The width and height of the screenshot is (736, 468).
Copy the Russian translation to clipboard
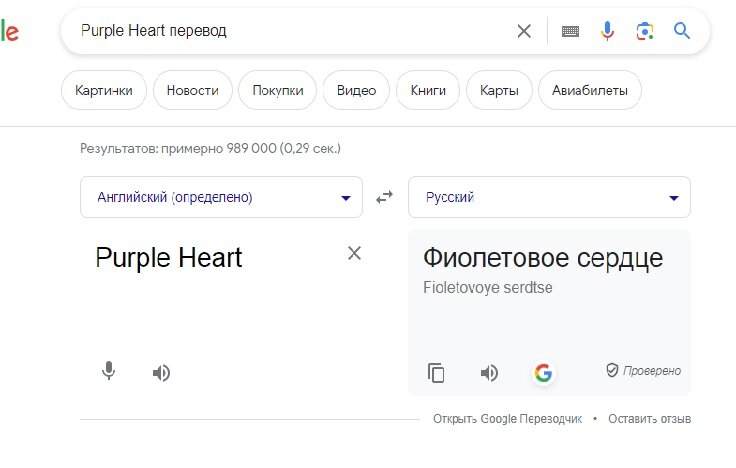point(436,373)
